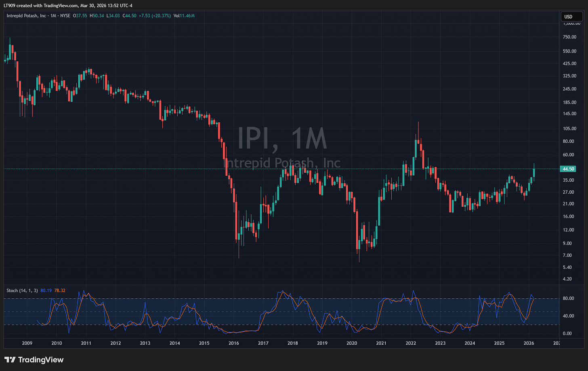Click the 2009 label on the time axis

tap(27, 343)
